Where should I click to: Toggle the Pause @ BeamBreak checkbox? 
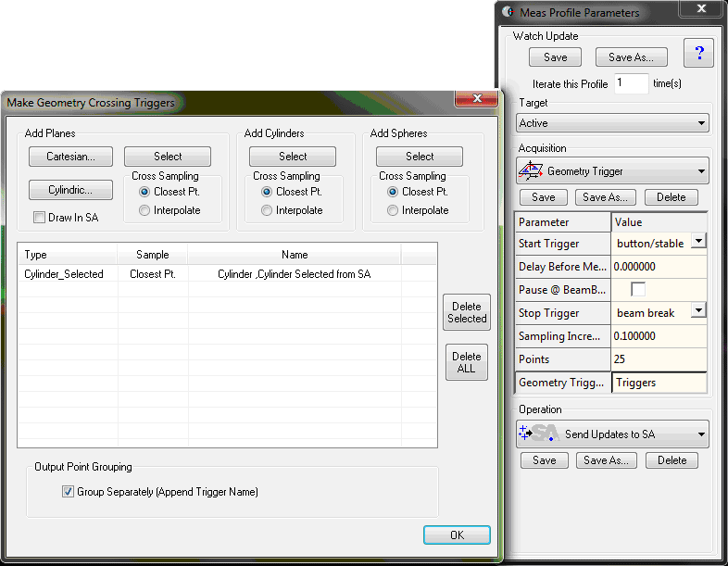[x=638, y=290]
